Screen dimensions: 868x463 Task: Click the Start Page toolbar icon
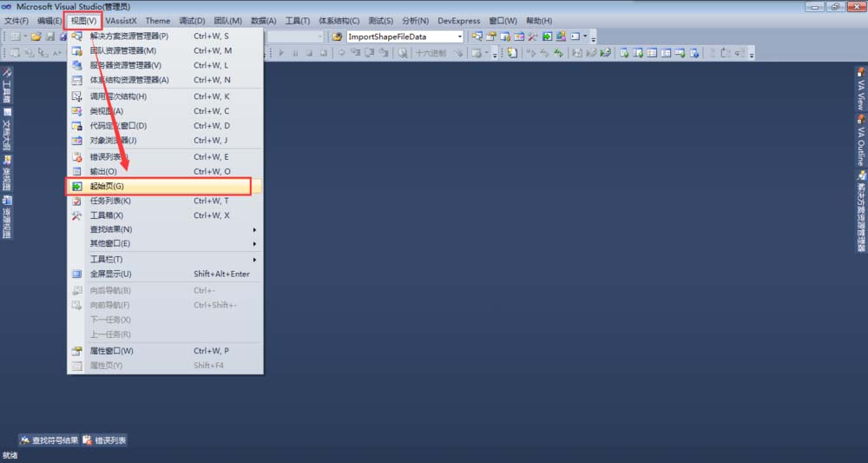547,37
